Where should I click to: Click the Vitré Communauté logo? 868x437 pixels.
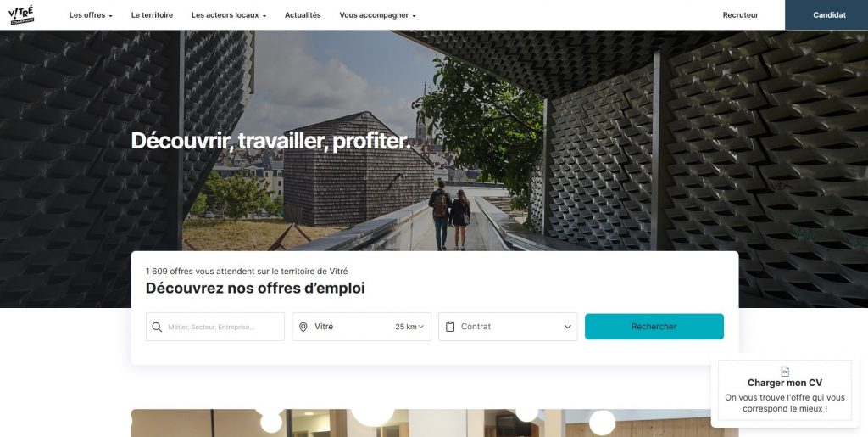pyautogui.click(x=21, y=15)
